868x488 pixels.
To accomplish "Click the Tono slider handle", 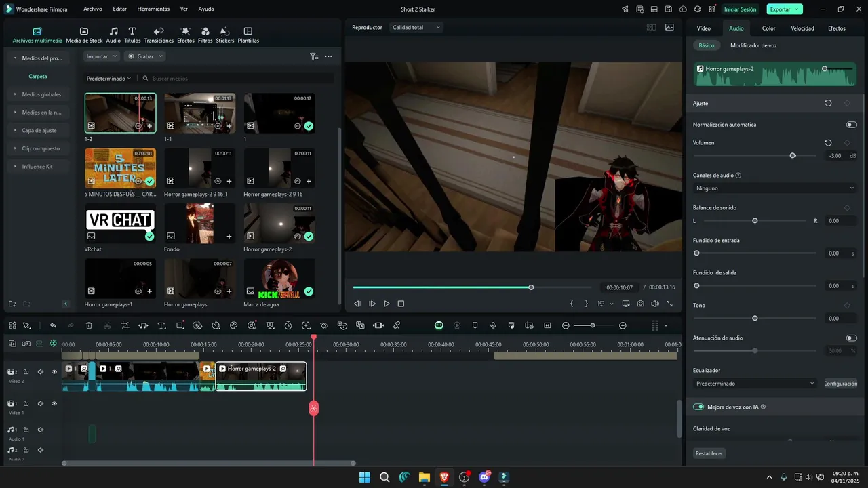I will click(755, 319).
